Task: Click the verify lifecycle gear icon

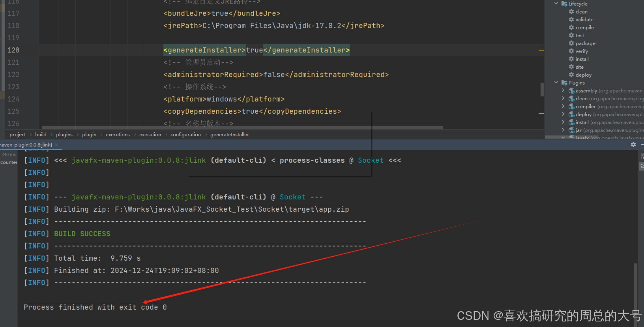Action: click(571, 51)
